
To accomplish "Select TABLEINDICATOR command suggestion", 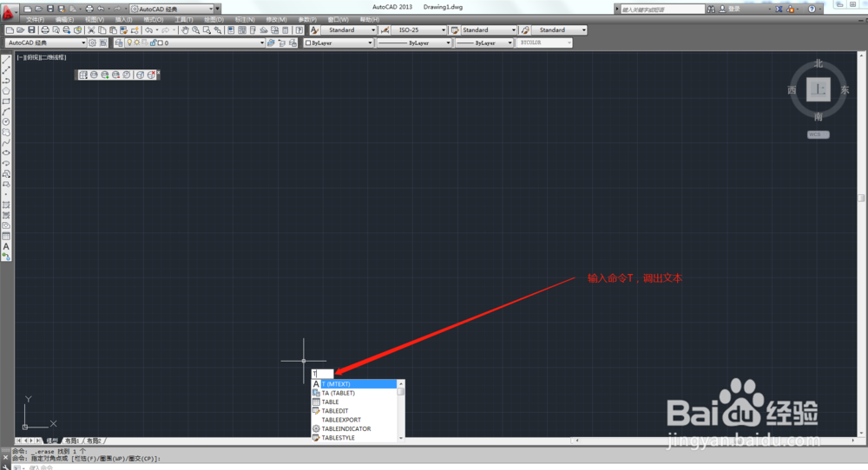I will pos(355,428).
